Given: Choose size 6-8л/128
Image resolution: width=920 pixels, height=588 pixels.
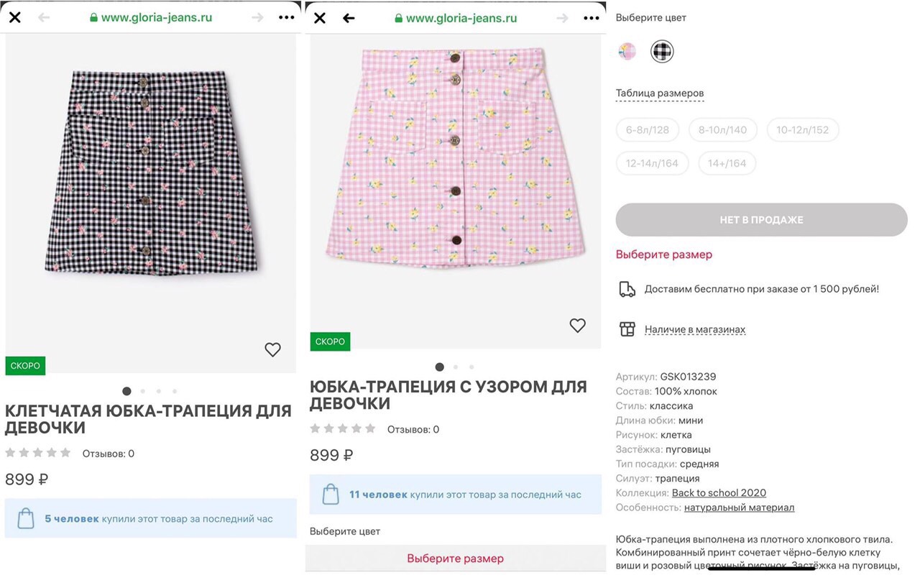Looking at the screenshot, I should 648,130.
